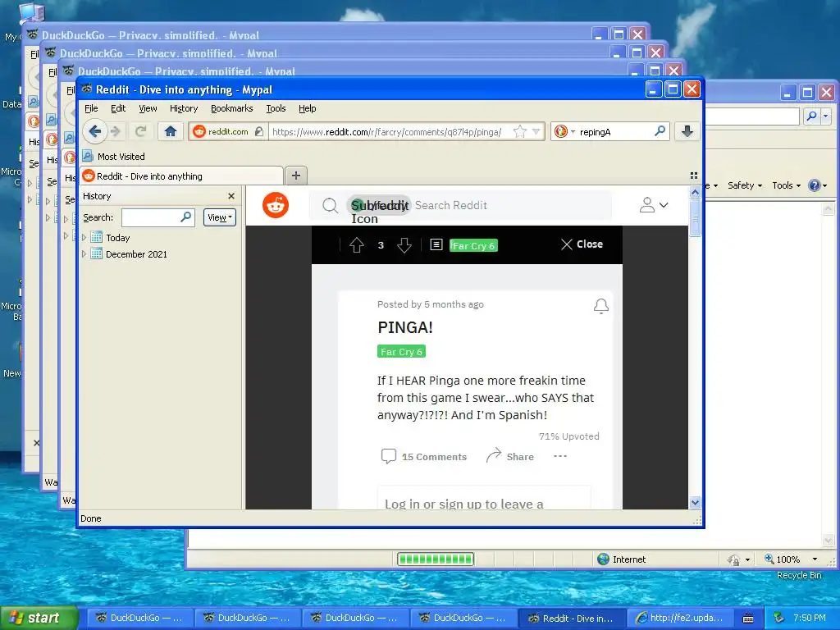Screen dimensions: 840x630
Task: Open Tools menu in Internet Explorer window
Action: click(x=786, y=185)
